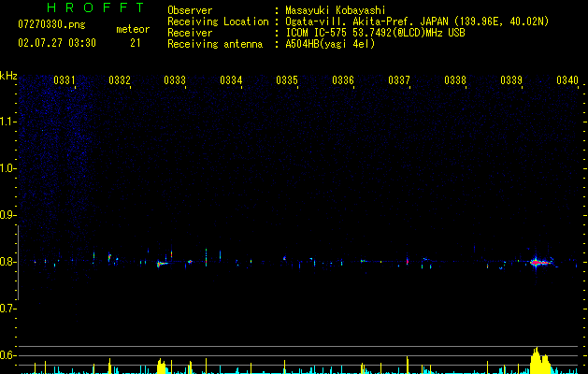Click the 0337 time axis marker
588x374 pixels.
[x=399, y=79]
